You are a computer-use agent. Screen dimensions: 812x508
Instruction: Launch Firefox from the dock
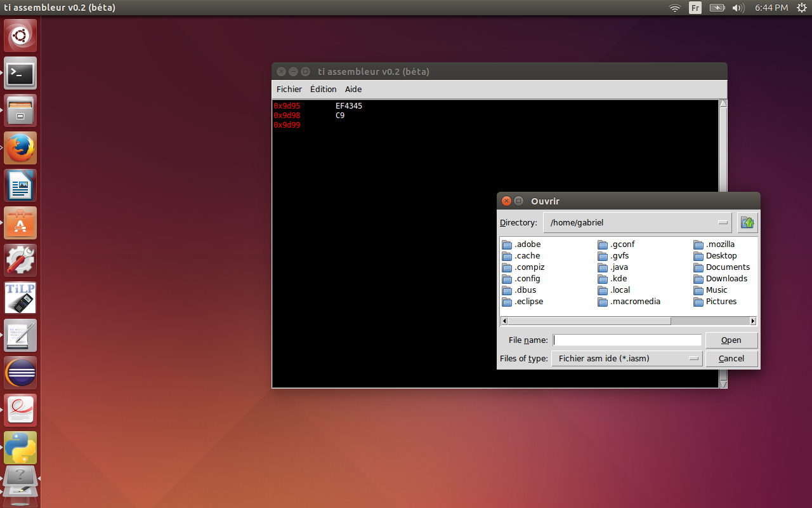point(20,148)
